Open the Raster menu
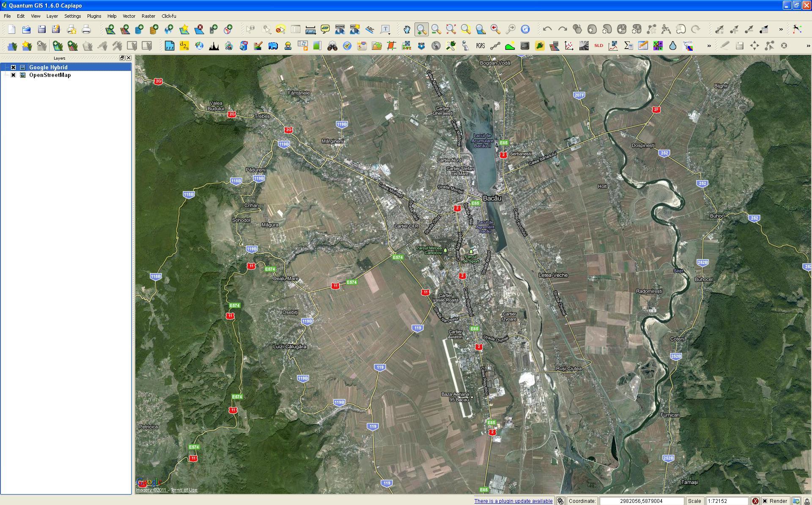 point(148,16)
